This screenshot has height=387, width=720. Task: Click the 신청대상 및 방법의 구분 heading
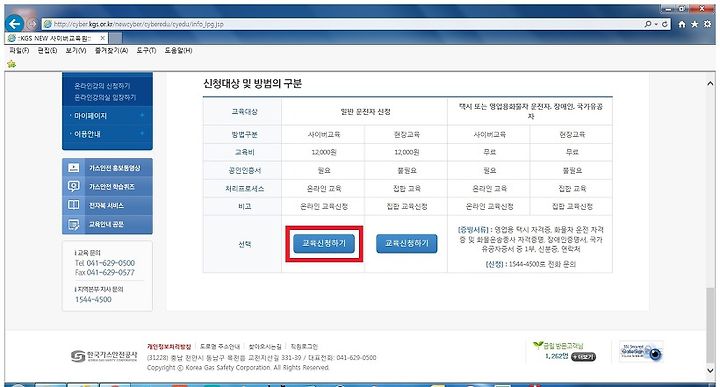[252, 84]
